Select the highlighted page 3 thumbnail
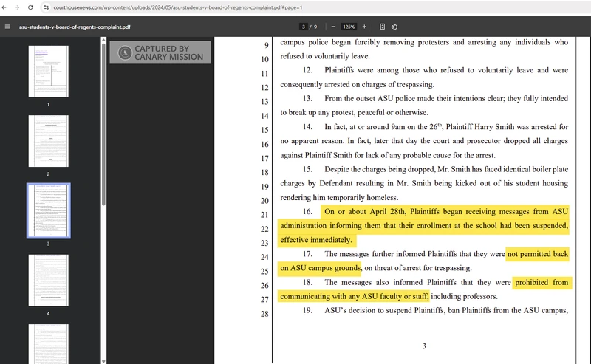The height and width of the screenshot is (364, 591). (48, 210)
